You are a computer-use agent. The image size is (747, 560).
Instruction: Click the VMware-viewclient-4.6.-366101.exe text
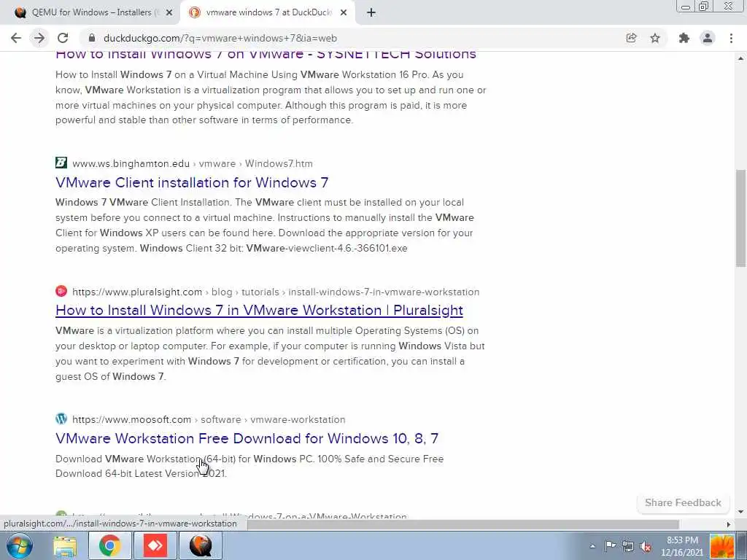coord(327,248)
